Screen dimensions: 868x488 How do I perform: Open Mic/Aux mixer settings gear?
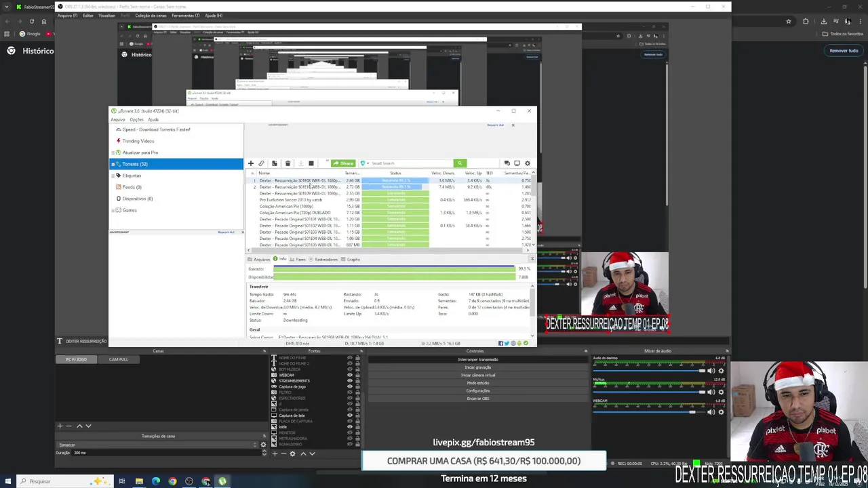point(721,392)
